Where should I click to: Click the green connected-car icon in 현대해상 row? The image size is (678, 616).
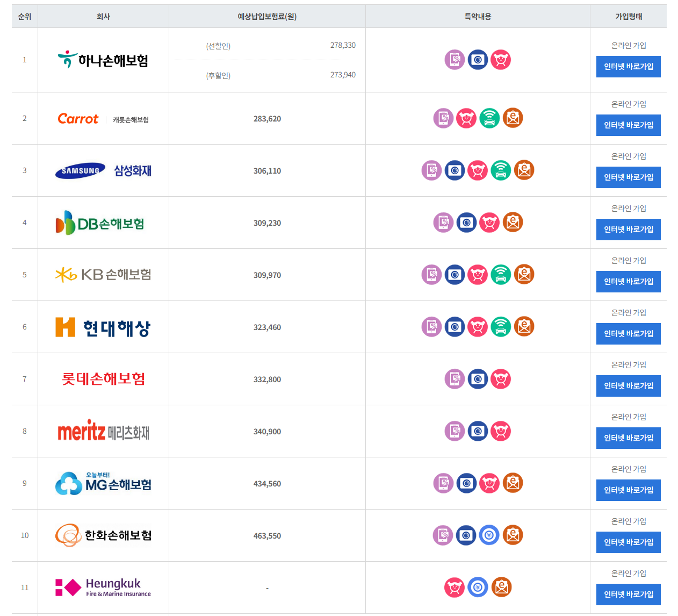(501, 327)
